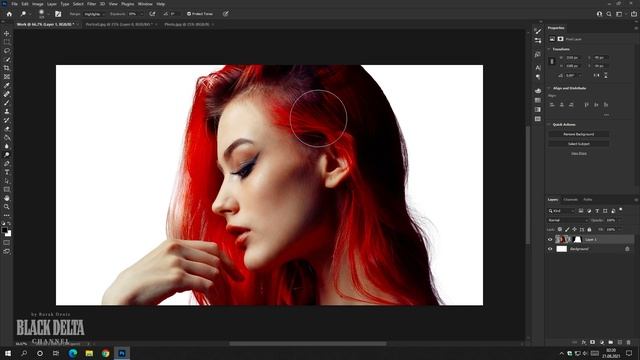Click the horizontal canvas scrollbar

click(x=308, y=344)
